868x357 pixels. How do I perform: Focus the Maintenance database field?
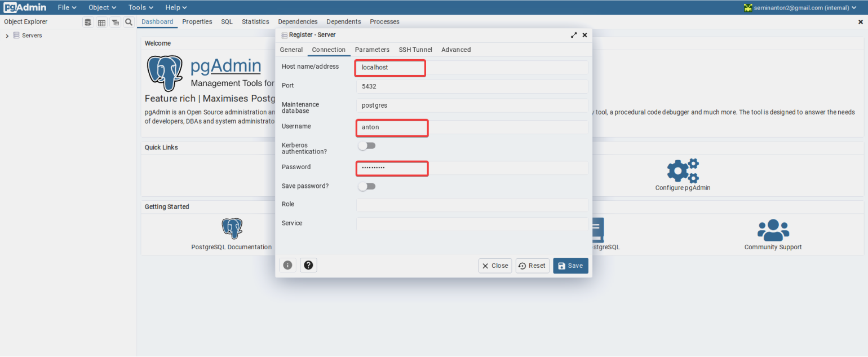point(472,105)
